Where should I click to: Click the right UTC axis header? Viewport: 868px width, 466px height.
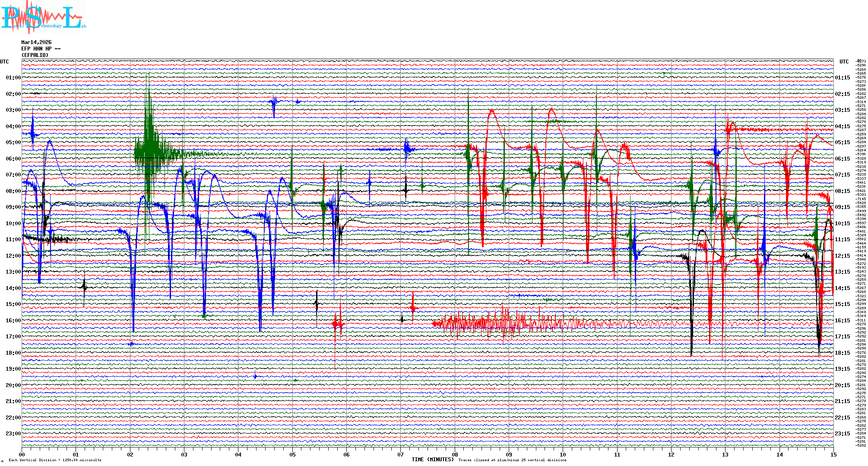coord(844,62)
